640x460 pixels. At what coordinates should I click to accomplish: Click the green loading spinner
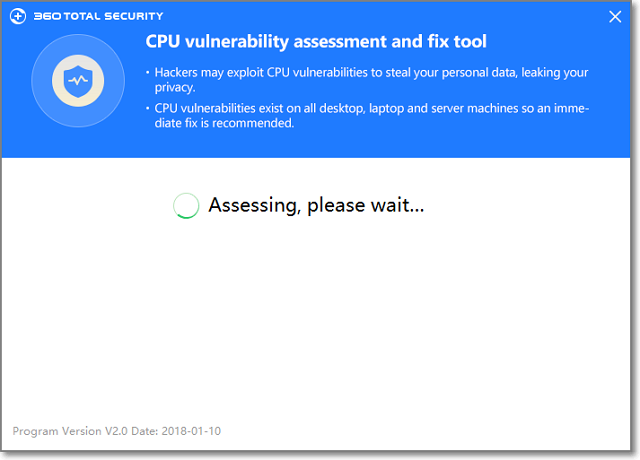click(x=186, y=206)
